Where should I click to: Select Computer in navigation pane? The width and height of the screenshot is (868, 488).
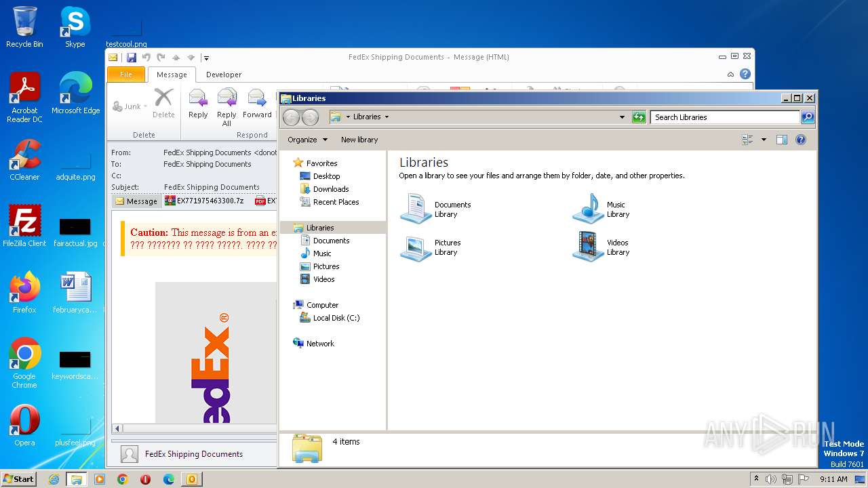click(x=315, y=305)
